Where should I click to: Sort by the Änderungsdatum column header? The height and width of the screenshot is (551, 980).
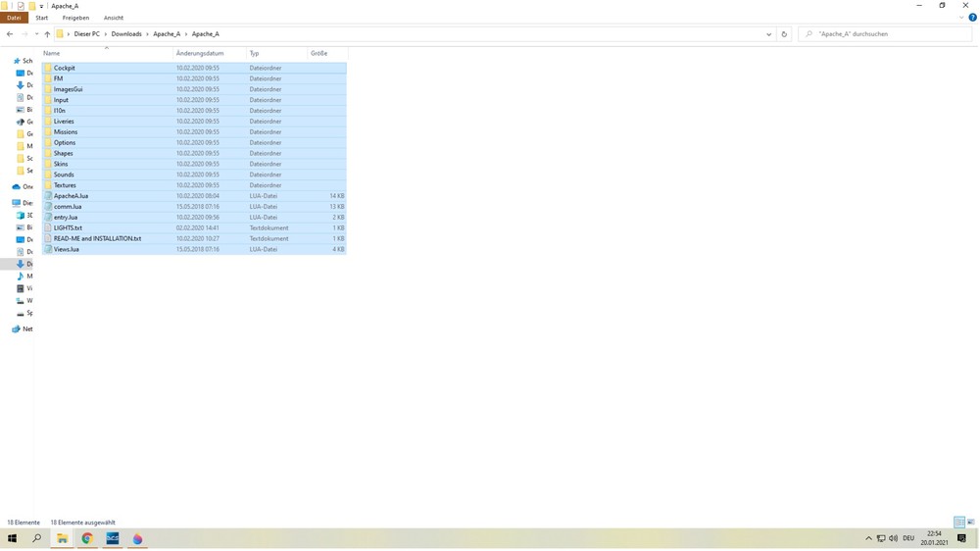pos(210,53)
